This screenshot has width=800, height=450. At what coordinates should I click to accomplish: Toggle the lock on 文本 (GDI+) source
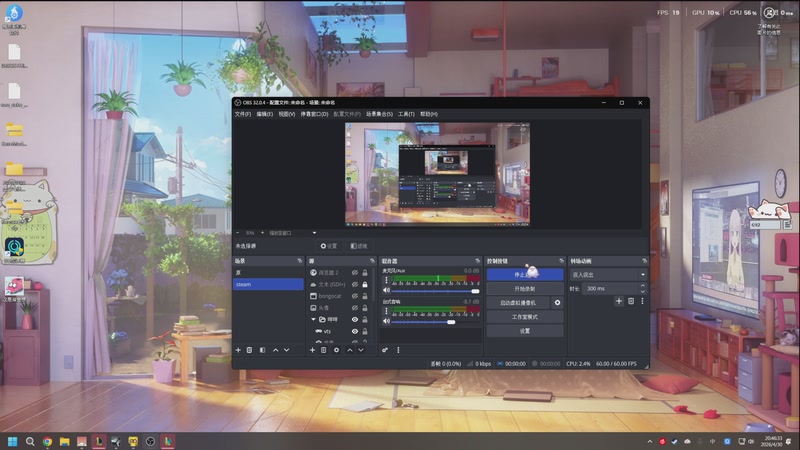click(x=365, y=284)
